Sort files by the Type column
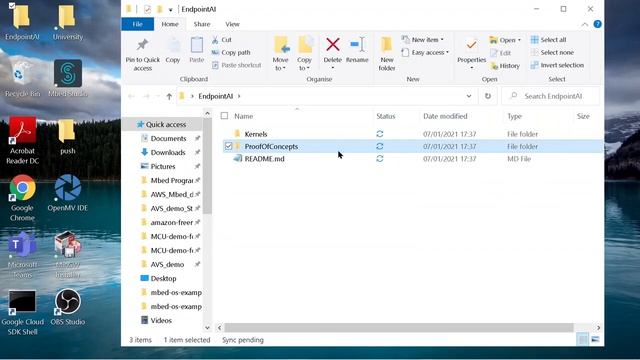Image resolution: width=640 pixels, height=360 pixels. 514,116
